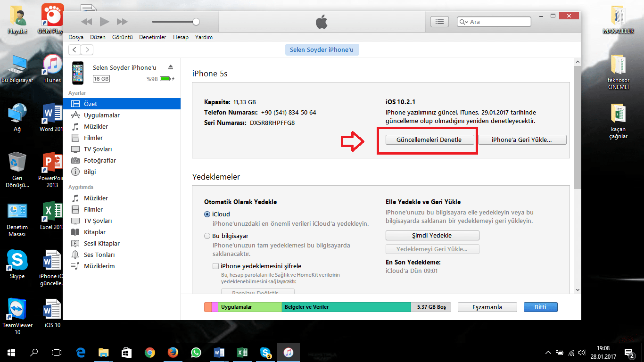644x362 pixels.
Task: Click the Yedeklemeyi Geri Yükle button
Action: (432, 249)
